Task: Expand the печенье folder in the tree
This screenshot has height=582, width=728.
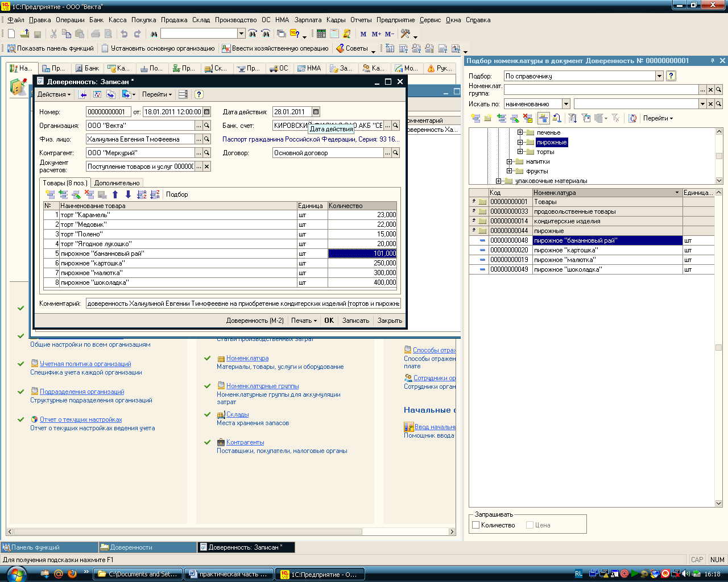Action: 520,132
